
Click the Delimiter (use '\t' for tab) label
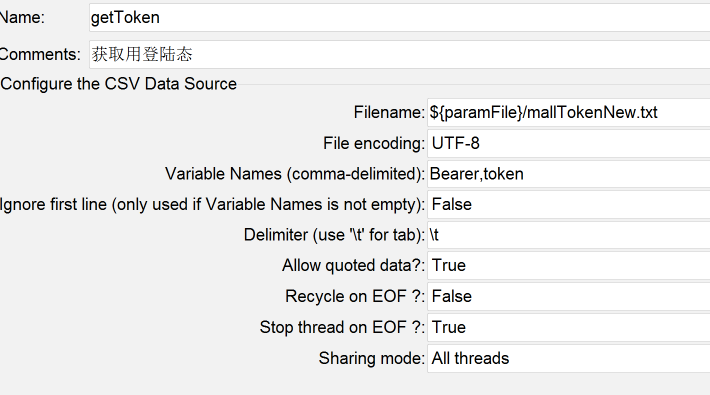click(x=334, y=235)
